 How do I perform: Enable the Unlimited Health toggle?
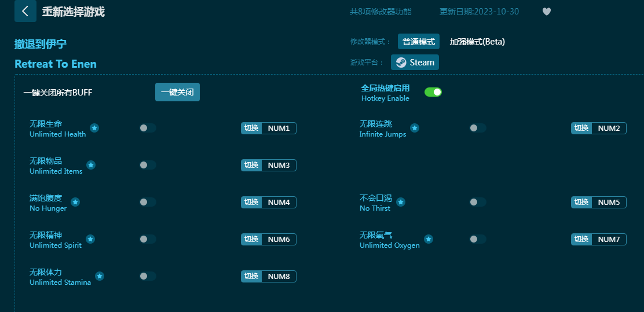tap(147, 128)
